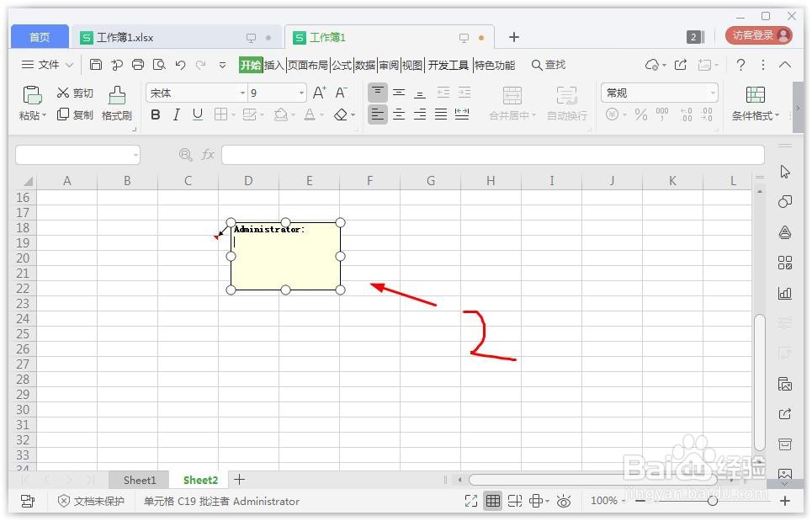The width and height of the screenshot is (812, 521).
Task: Add a new sheet with plus button
Action: (239, 480)
